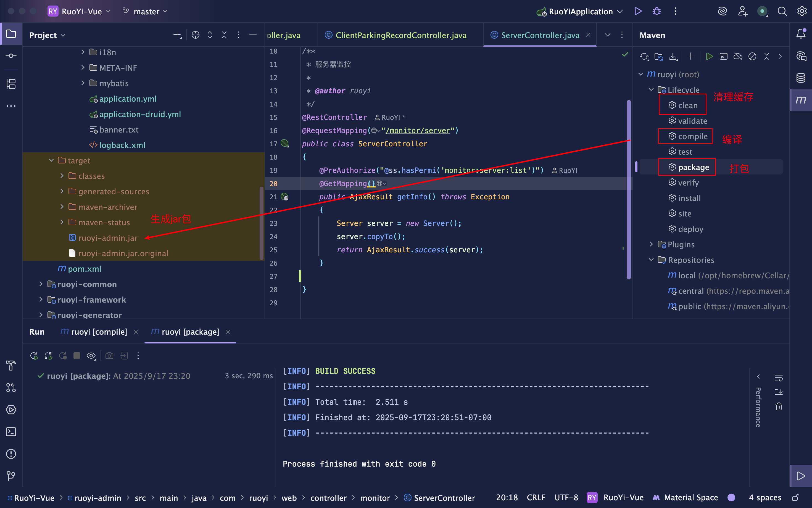Image resolution: width=812 pixels, height=508 pixels.
Task: Click Download Sources in Maven toolbar
Action: pos(673,56)
